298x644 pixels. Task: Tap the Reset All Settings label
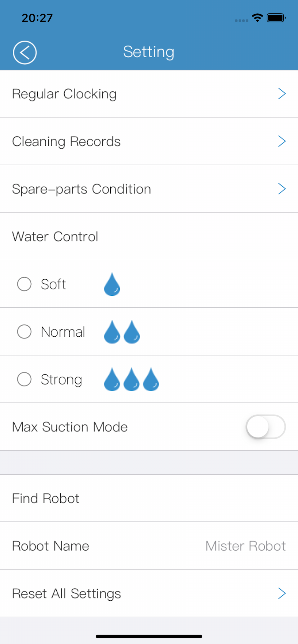pos(67,594)
